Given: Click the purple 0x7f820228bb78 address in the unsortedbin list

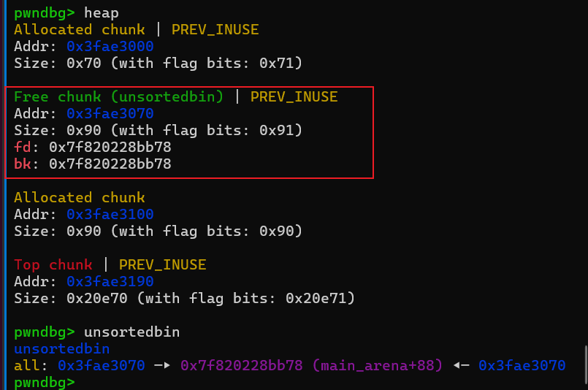Looking at the screenshot, I should click(241, 366).
